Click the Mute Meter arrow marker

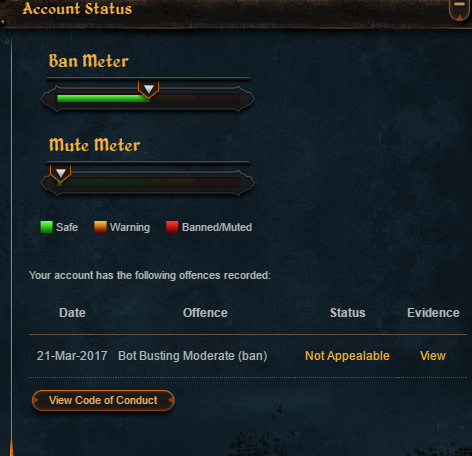tap(61, 173)
